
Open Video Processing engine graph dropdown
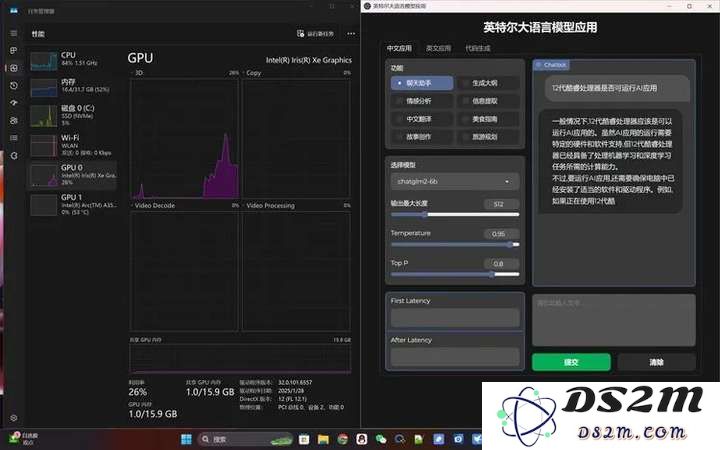coord(269,206)
